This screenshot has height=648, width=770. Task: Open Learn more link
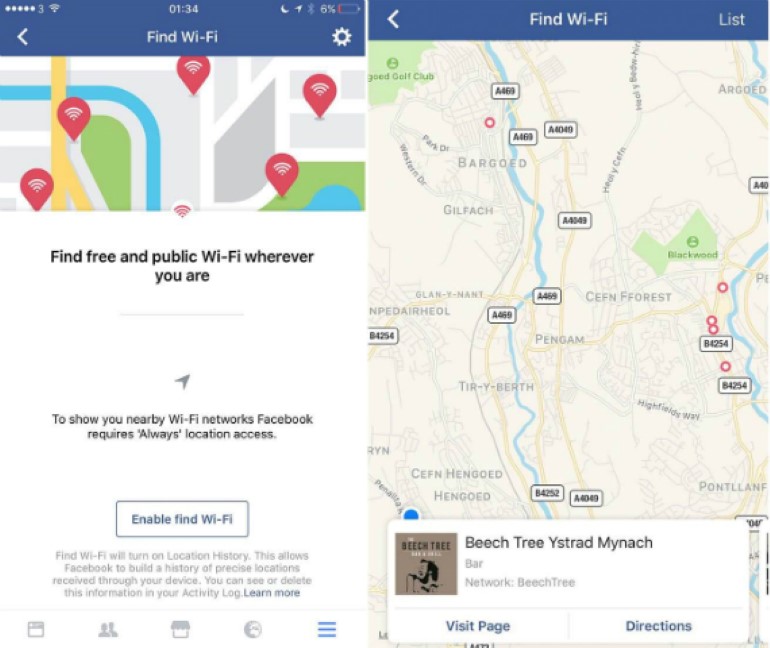pos(272,593)
